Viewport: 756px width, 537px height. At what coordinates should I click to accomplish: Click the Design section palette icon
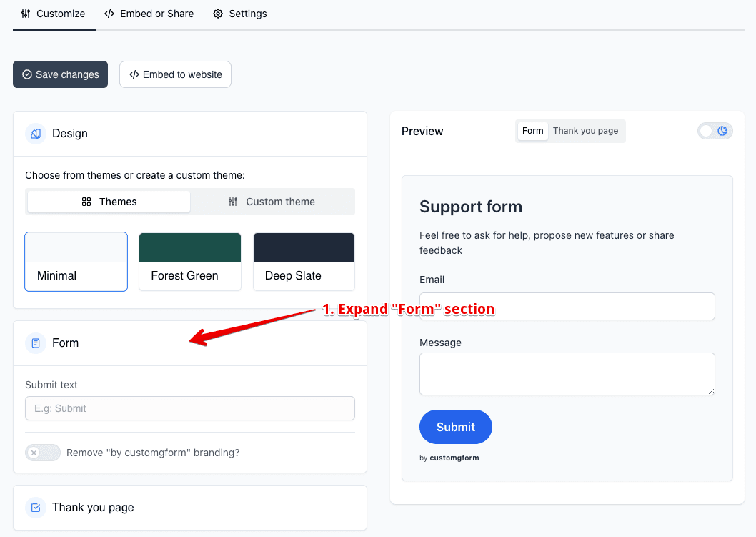point(36,134)
